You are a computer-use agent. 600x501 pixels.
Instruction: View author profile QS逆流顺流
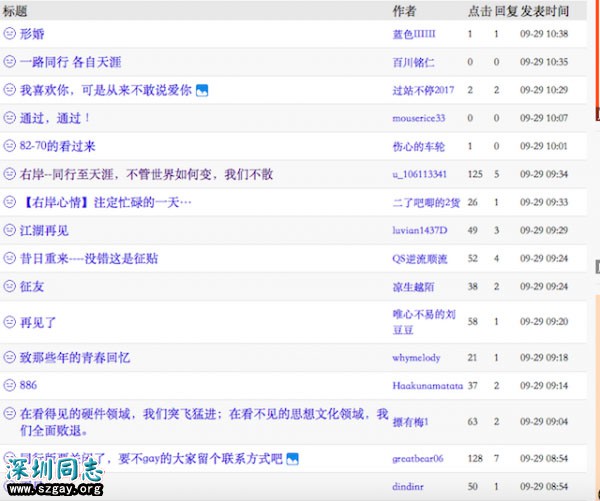coord(420,259)
